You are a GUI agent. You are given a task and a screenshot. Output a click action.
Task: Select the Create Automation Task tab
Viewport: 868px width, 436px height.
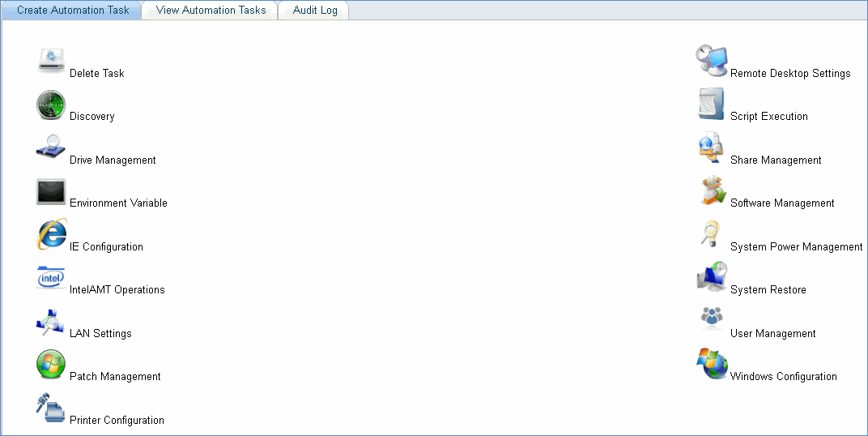tap(73, 11)
